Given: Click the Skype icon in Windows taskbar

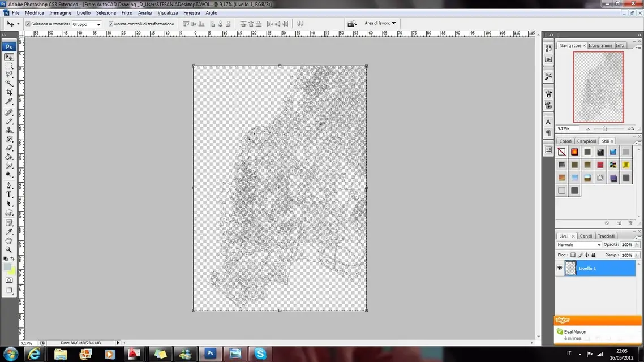Looking at the screenshot, I should (260, 354).
